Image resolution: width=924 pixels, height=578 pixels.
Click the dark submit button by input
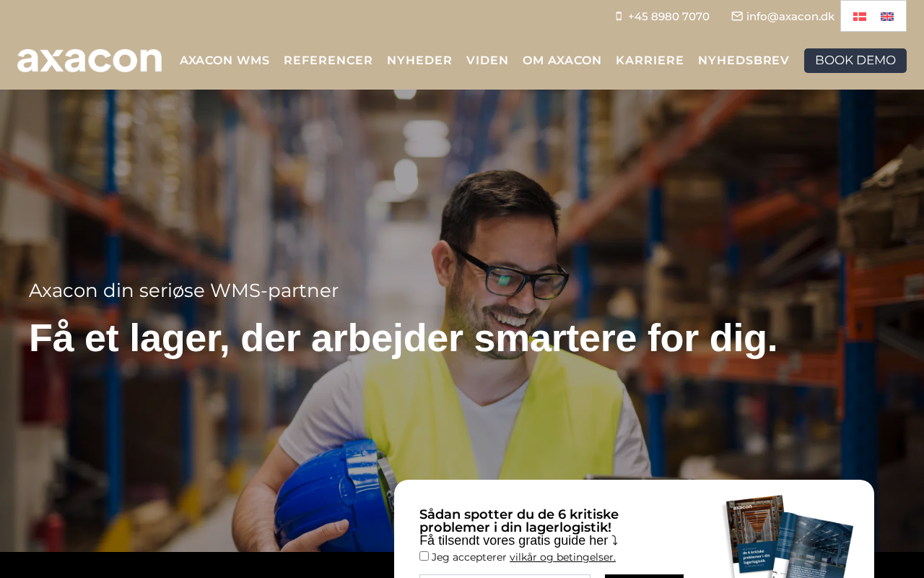point(644,576)
